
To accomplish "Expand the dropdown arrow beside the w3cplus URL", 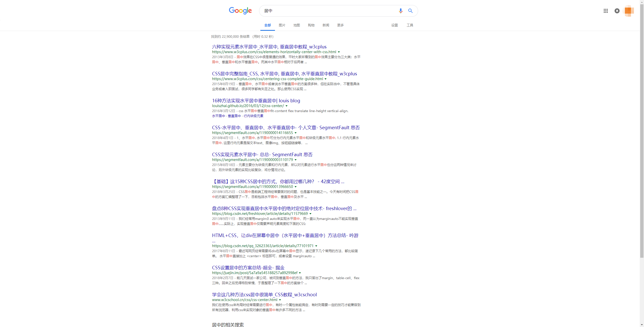I will tap(339, 52).
